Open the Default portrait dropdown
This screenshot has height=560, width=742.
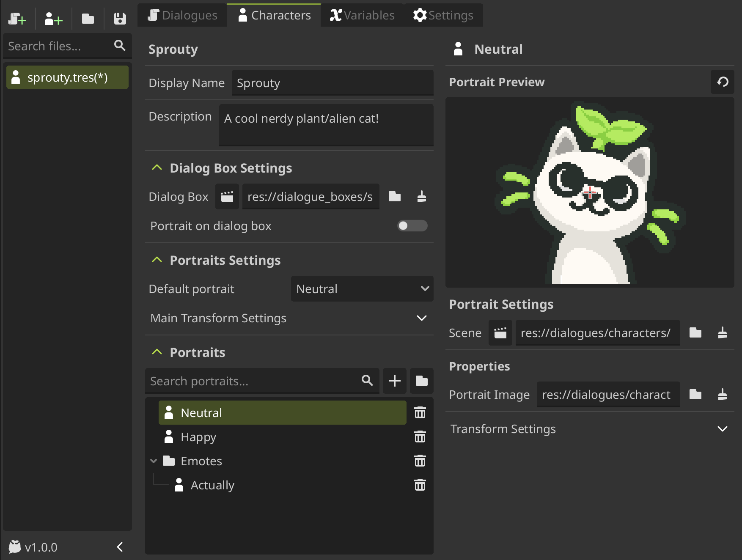tap(362, 289)
